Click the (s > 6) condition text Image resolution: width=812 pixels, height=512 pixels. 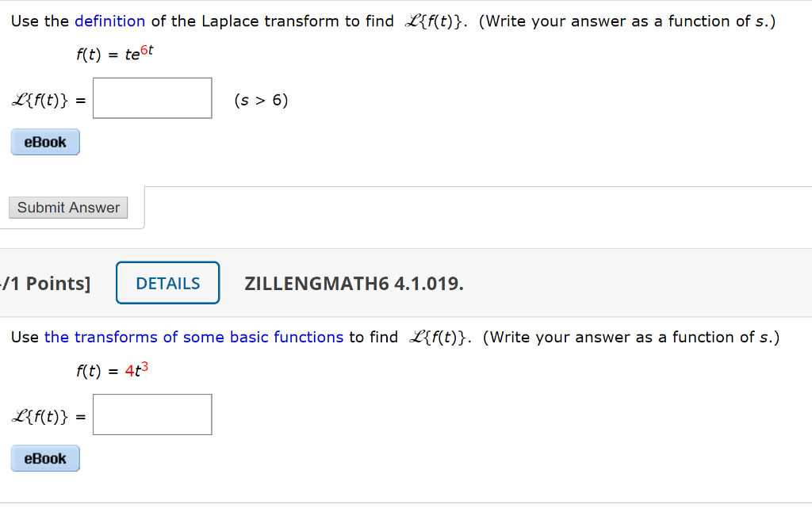pos(262,100)
